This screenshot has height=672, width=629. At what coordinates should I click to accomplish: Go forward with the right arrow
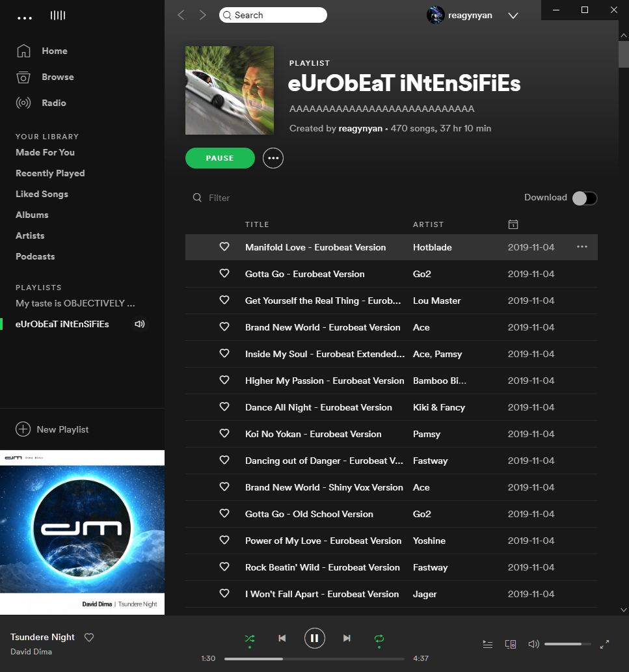click(x=203, y=15)
